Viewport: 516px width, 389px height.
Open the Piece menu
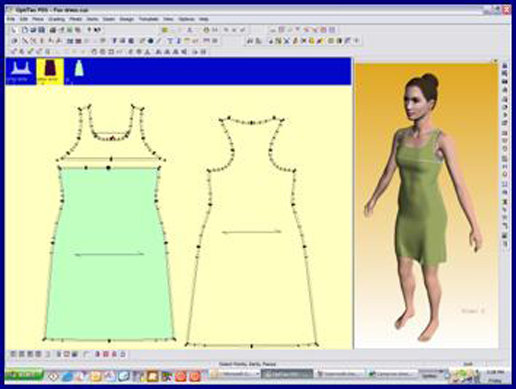(x=38, y=19)
